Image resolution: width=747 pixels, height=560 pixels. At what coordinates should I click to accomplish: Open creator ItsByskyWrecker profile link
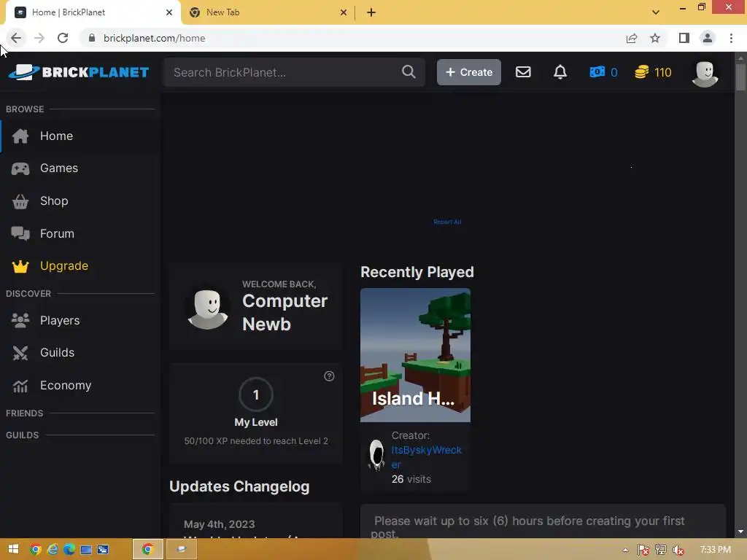pos(426,457)
